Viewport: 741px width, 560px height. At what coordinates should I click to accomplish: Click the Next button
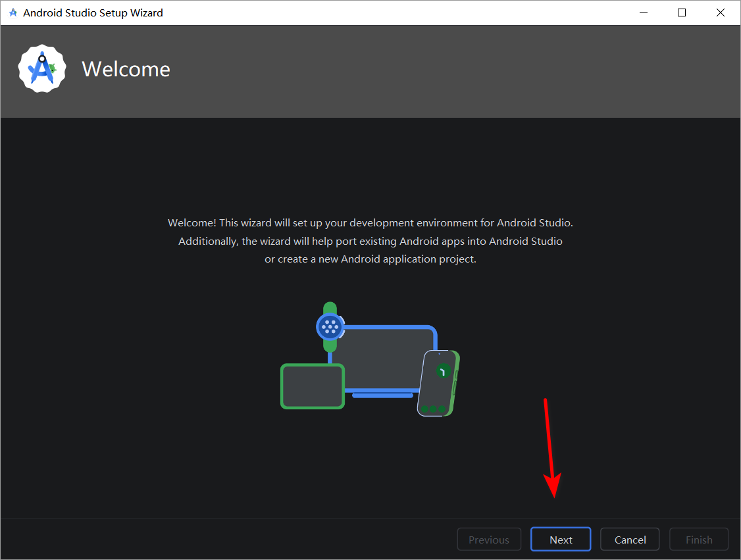(561, 539)
